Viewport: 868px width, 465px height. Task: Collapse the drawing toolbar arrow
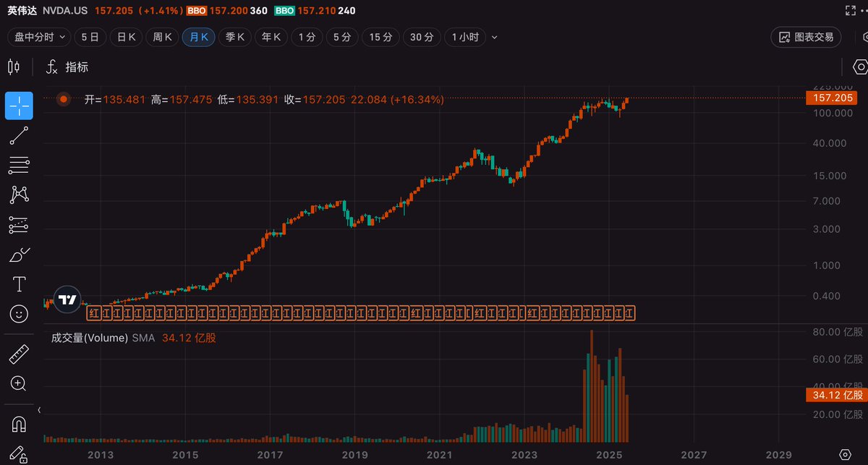coord(40,411)
